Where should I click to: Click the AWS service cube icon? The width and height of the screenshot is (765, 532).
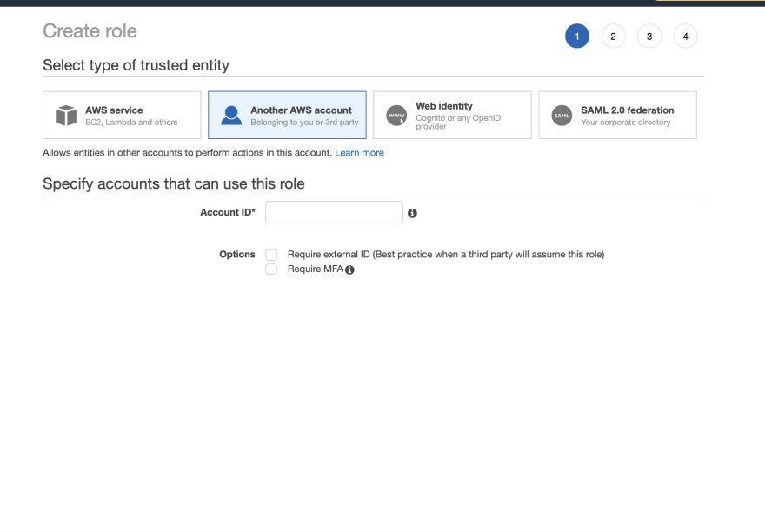[x=66, y=116]
